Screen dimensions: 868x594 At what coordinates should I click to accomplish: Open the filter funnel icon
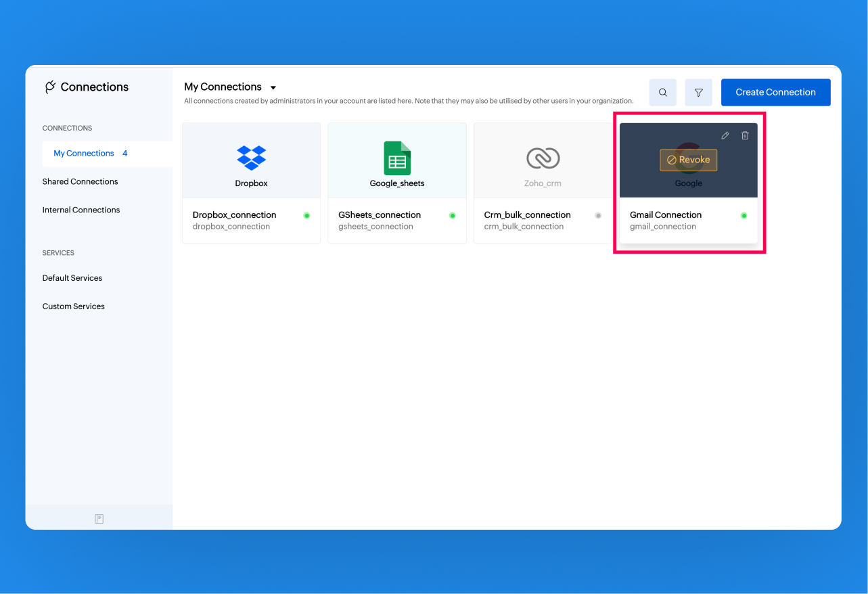point(698,93)
